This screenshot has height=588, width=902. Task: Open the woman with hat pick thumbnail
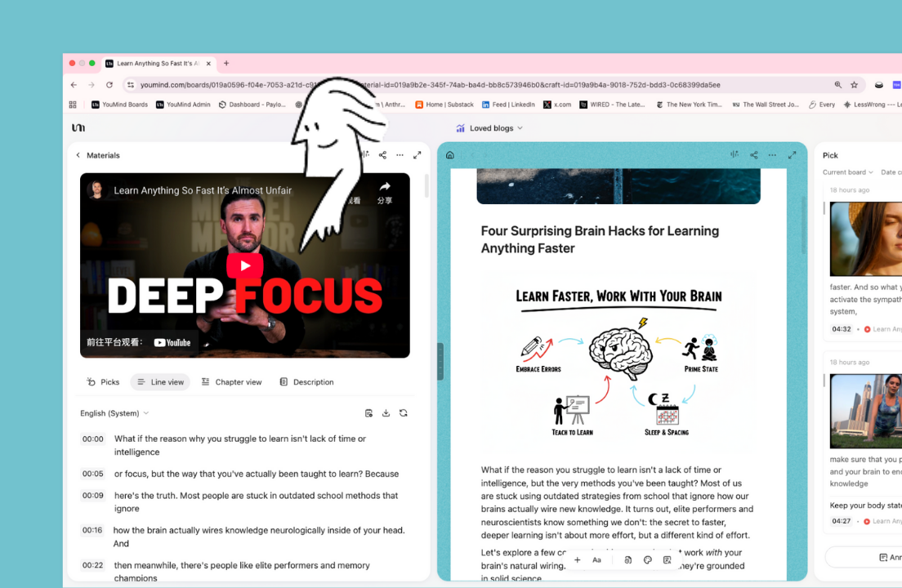(866, 238)
